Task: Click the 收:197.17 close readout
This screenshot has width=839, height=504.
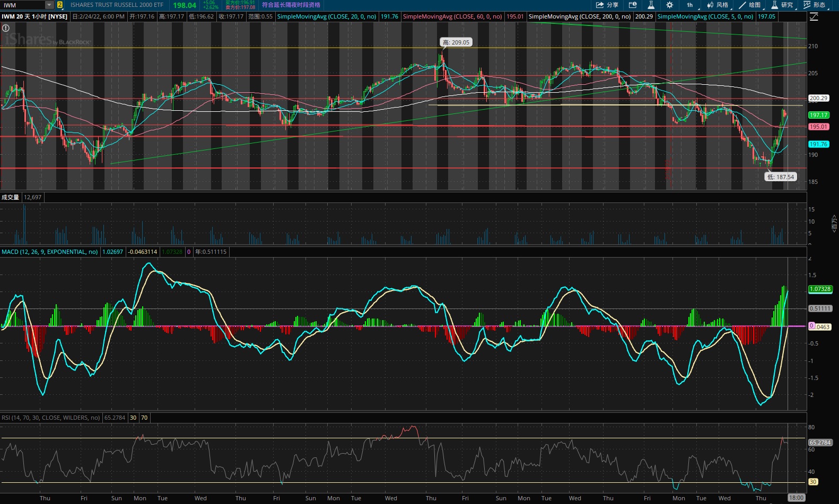Action: pyautogui.click(x=231, y=16)
